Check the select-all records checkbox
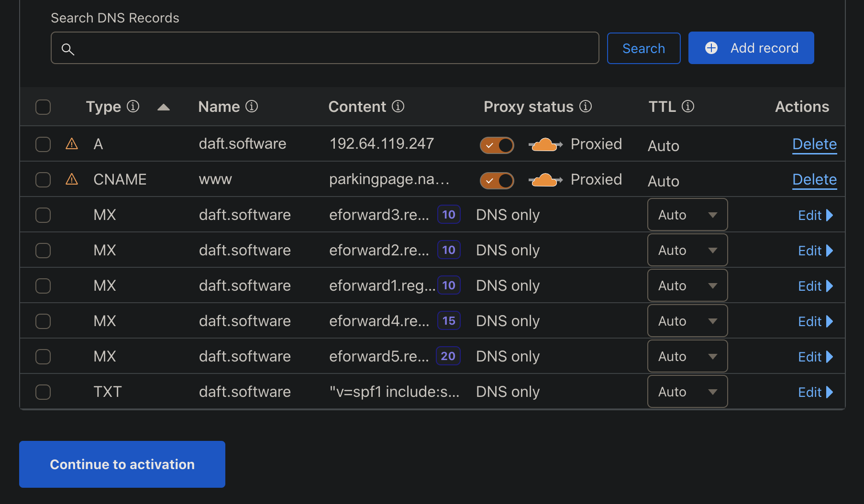 pyautogui.click(x=43, y=107)
